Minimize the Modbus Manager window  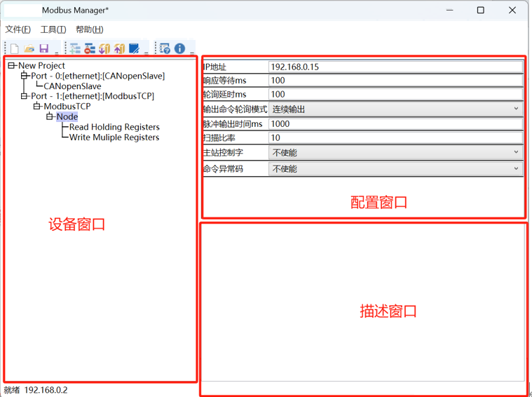pyautogui.click(x=449, y=11)
